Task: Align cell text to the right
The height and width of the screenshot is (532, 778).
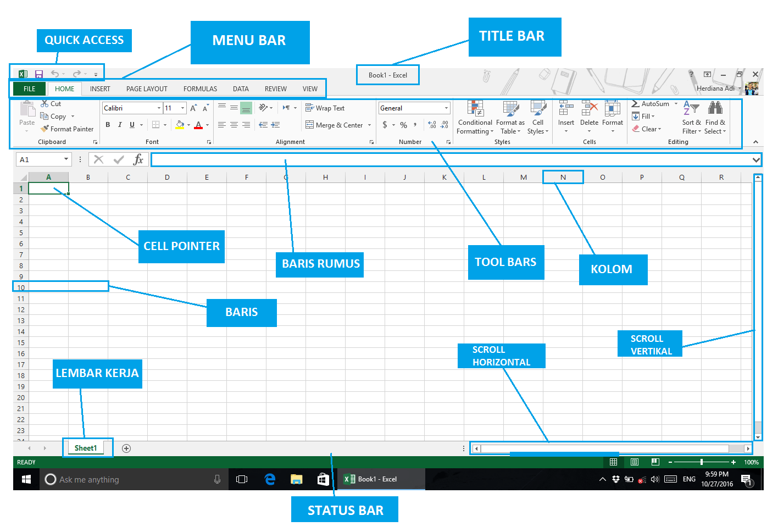Action: (x=246, y=125)
